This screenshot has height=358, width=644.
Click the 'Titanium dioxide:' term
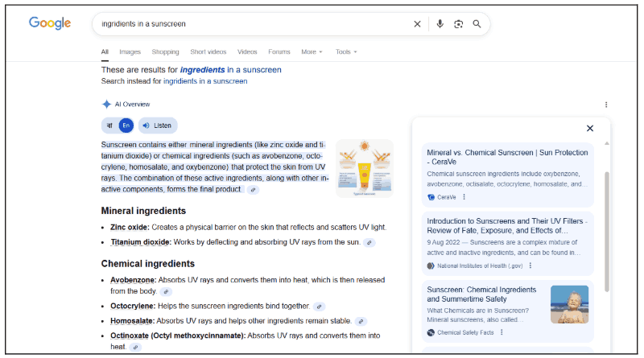[x=141, y=242]
